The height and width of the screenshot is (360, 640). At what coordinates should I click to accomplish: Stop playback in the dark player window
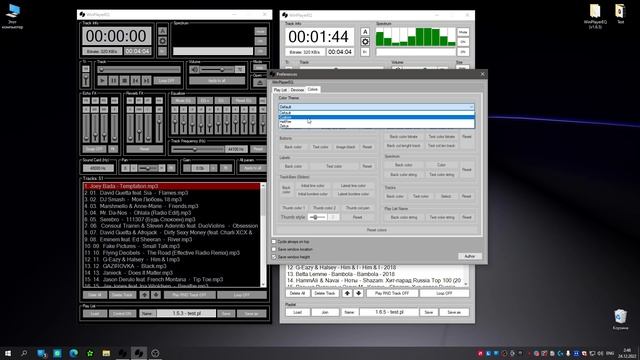click(124, 81)
